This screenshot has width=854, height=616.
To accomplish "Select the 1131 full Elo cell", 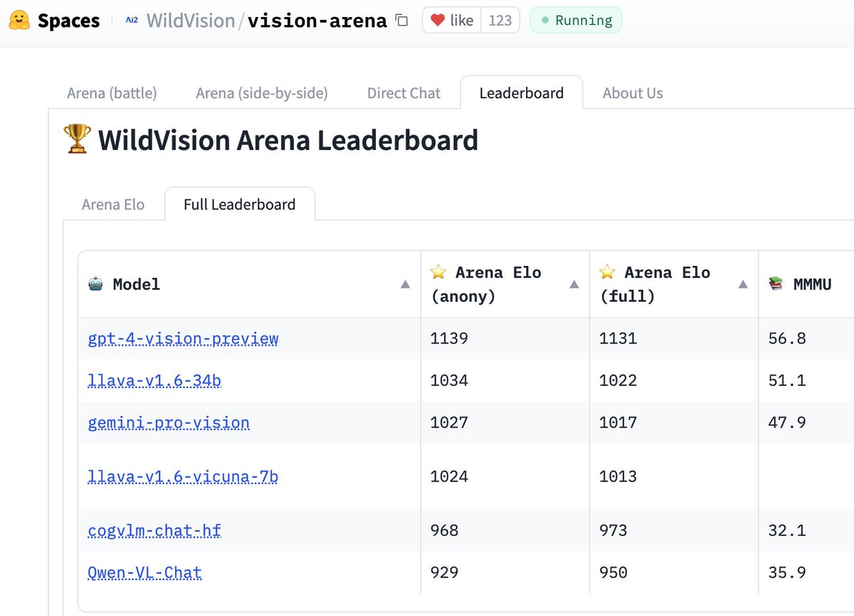I will (x=674, y=339).
